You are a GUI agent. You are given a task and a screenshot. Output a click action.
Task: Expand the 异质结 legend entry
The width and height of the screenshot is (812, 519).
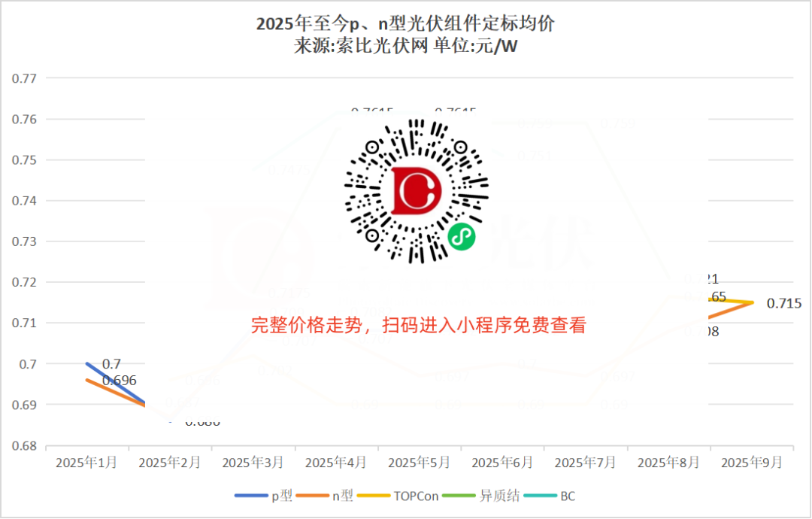[500, 496]
